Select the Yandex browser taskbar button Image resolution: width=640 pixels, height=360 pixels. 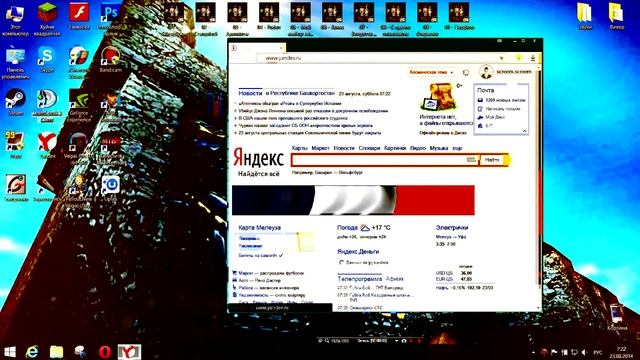[x=129, y=351]
